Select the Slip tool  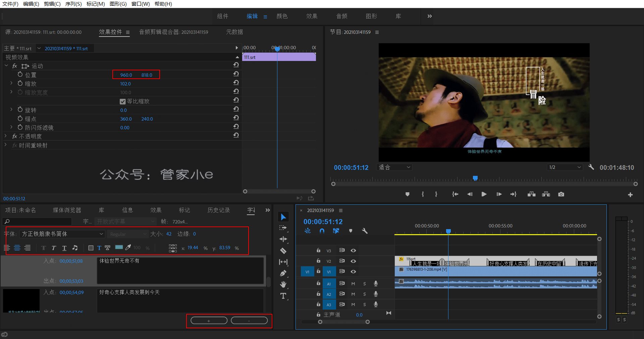click(283, 262)
